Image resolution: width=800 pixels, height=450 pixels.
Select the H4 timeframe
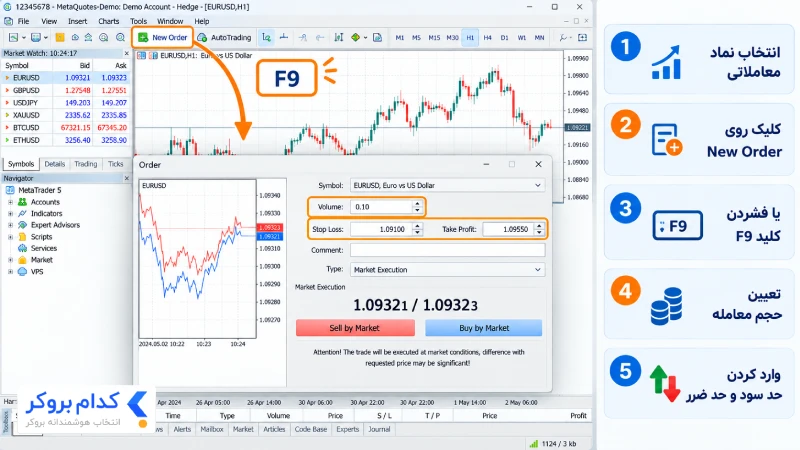tap(487, 38)
